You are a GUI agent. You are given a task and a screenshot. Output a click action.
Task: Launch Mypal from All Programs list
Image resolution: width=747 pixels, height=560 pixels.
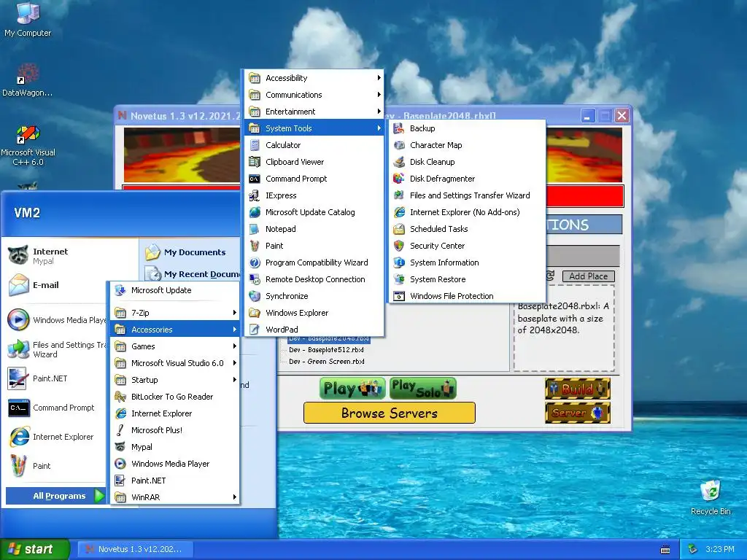(x=175, y=447)
